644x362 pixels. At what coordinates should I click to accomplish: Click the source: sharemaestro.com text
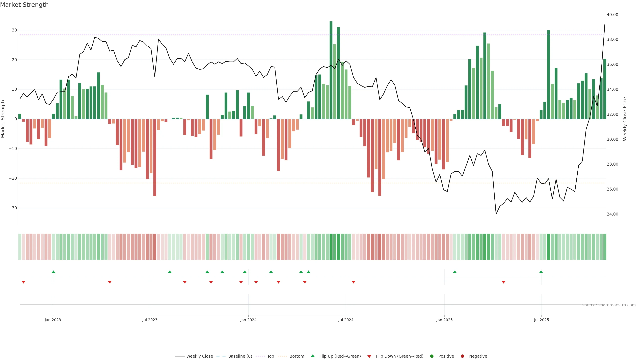pyautogui.click(x=609, y=305)
